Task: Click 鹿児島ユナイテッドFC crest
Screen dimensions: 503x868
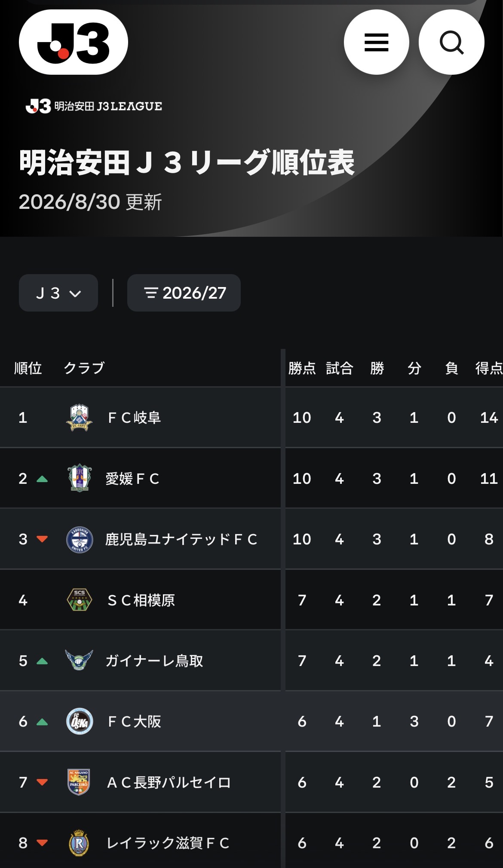Action: (x=79, y=539)
